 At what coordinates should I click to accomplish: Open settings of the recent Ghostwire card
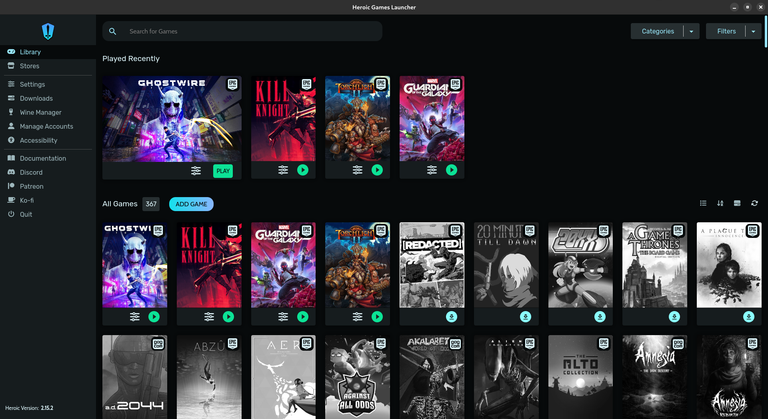click(196, 171)
